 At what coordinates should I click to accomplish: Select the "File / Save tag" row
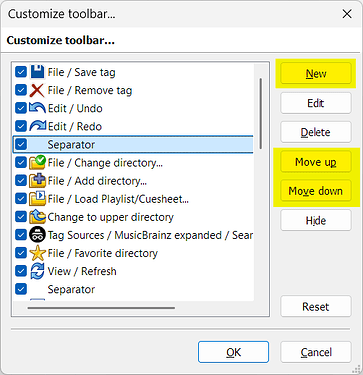133,72
